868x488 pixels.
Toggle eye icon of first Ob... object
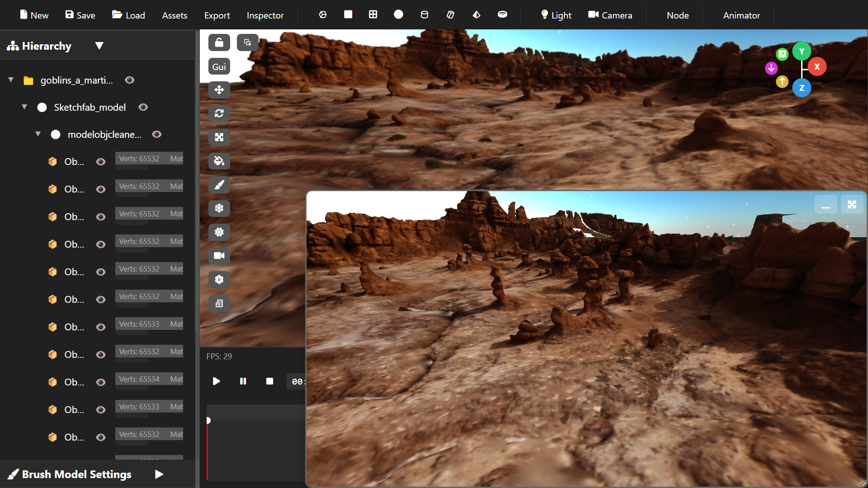[101, 162]
